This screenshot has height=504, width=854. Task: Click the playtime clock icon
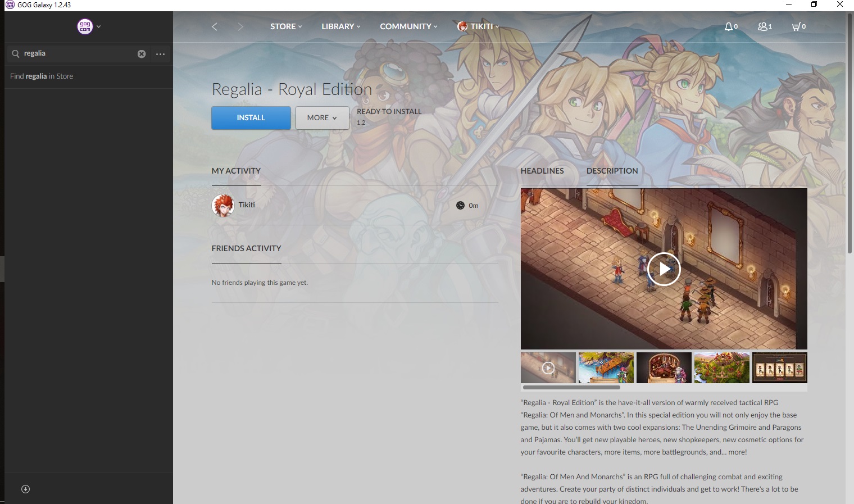(x=460, y=206)
